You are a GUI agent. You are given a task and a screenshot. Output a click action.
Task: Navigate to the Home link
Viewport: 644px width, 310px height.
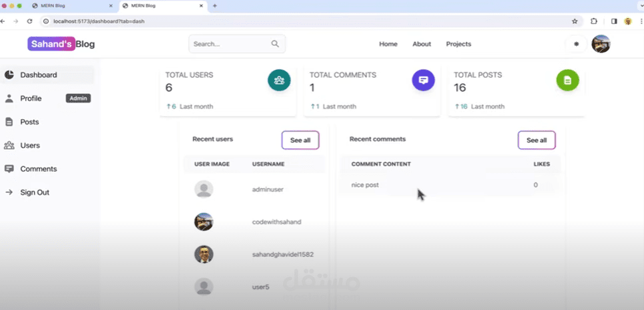pyautogui.click(x=388, y=44)
